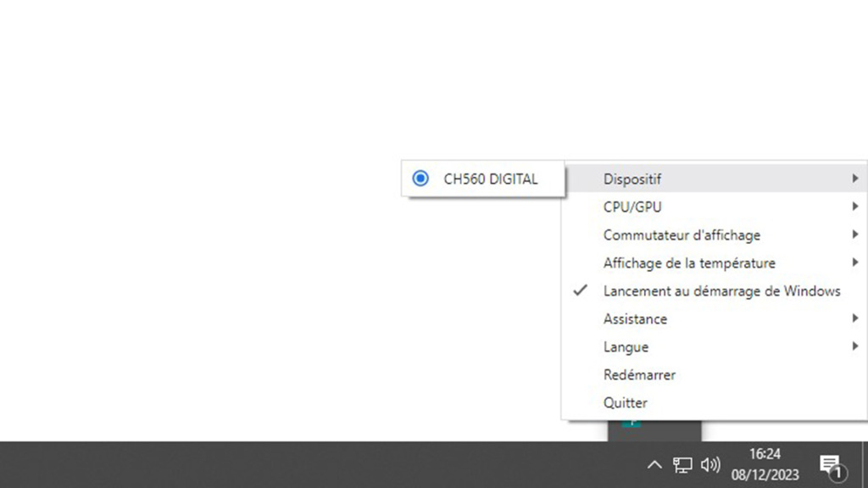This screenshot has width=868, height=488.
Task: Open the notification center icon
Action: coord(830,464)
